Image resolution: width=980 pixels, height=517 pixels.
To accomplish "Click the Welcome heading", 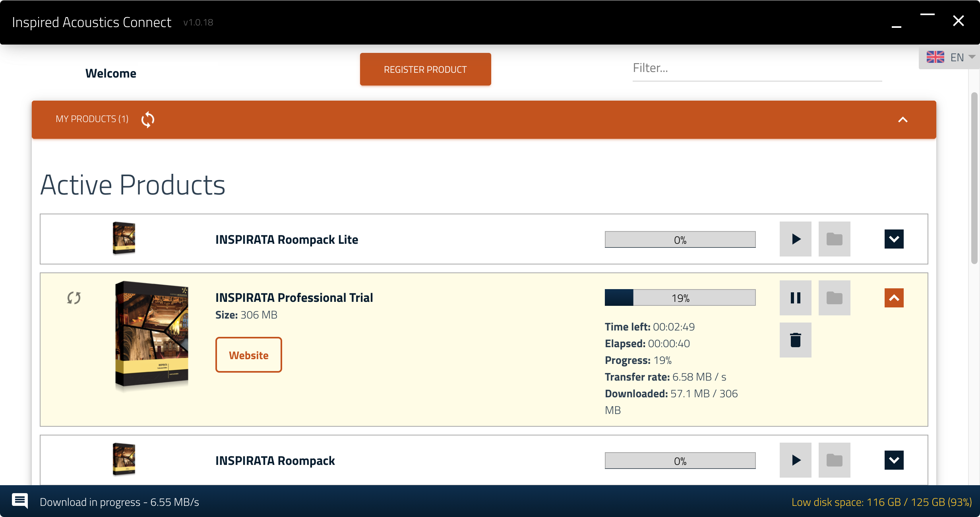I will tap(111, 74).
